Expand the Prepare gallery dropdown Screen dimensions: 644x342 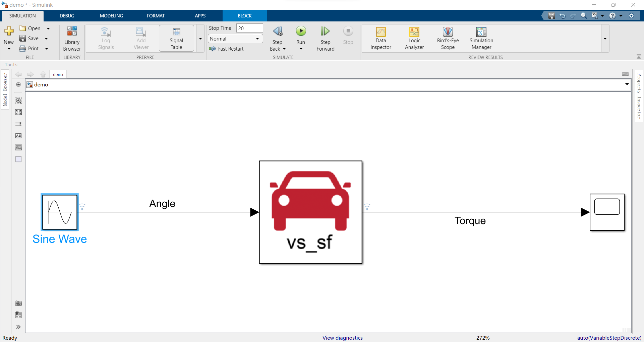pos(200,39)
